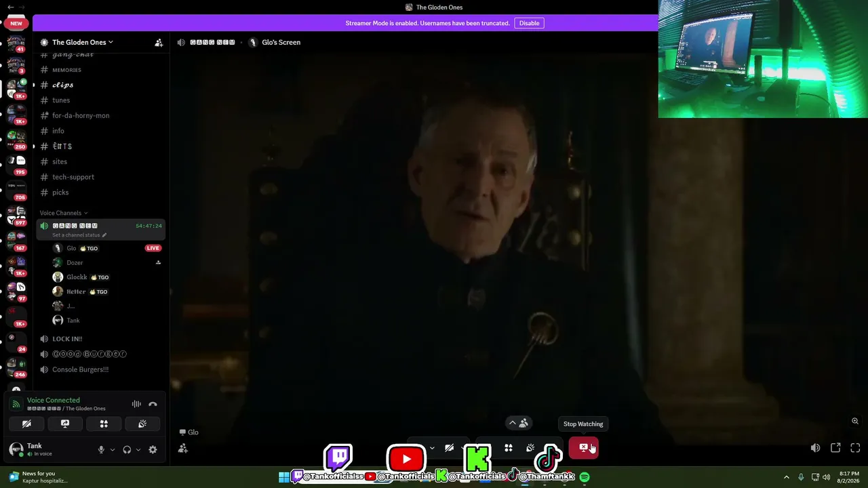Open User Settings gear
868x488 pixels.
[153, 449]
